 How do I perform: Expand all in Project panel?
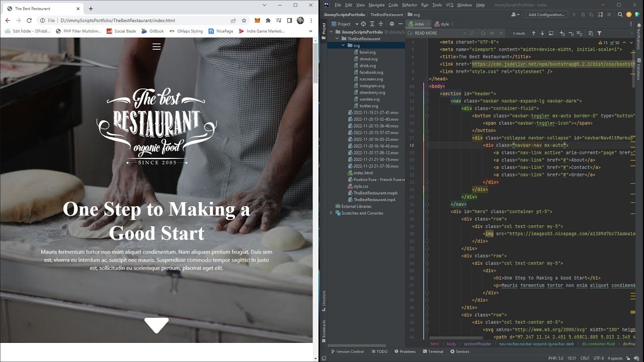[372, 24]
